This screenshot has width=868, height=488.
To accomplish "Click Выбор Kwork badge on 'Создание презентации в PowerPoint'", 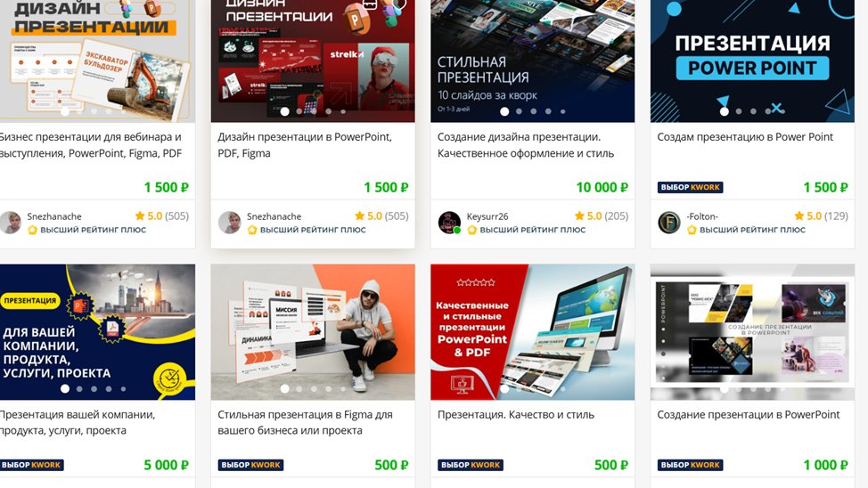I will pos(691,466).
